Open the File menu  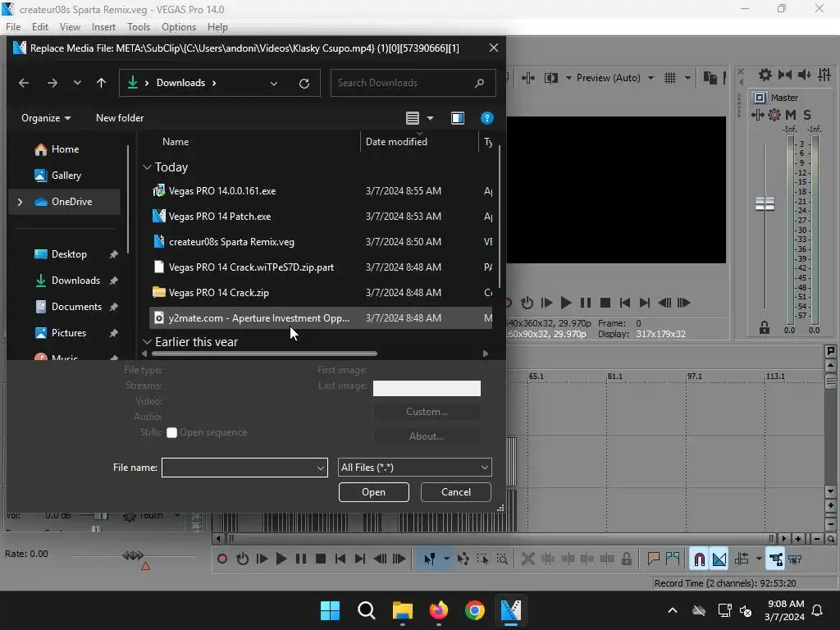tap(13, 27)
